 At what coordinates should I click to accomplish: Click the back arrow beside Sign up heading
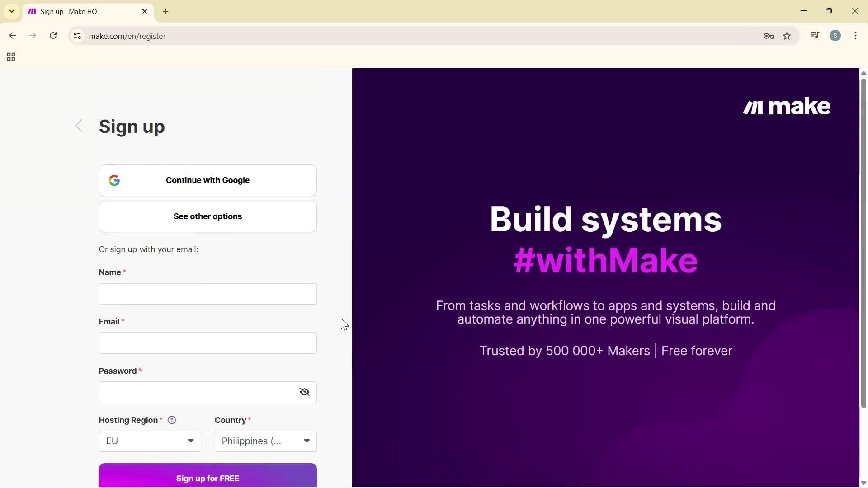click(78, 126)
